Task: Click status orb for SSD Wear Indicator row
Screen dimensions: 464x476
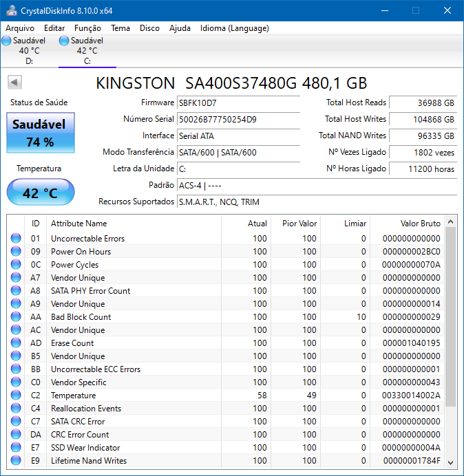Action: click(16, 447)
